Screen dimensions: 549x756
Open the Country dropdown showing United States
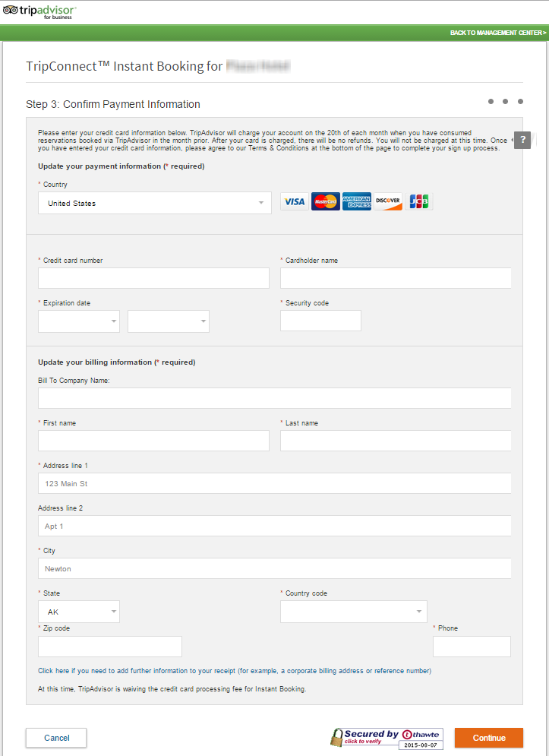155,203
